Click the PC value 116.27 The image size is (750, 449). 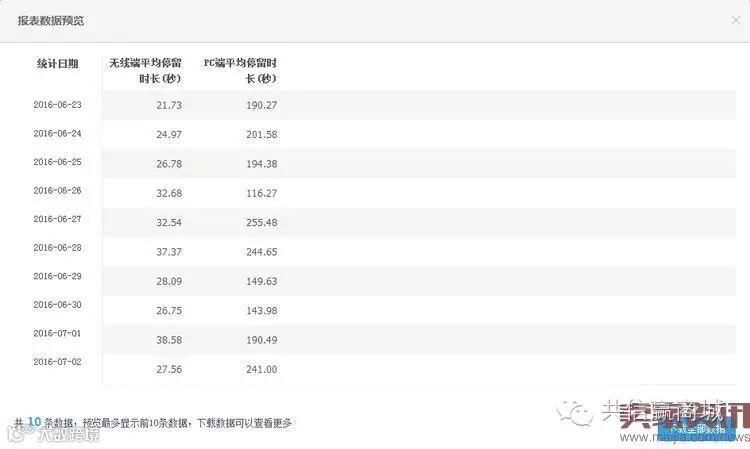point(262,193)
